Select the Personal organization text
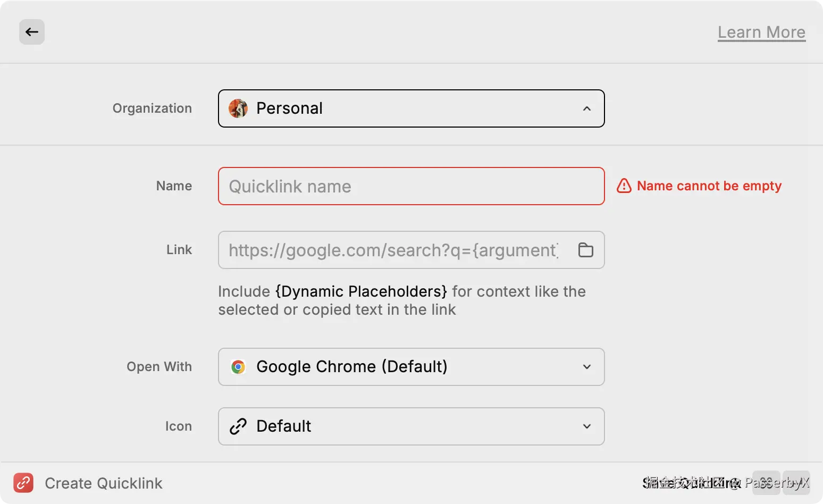This screenshot has height=504, width=823. (x=289, y=108)
